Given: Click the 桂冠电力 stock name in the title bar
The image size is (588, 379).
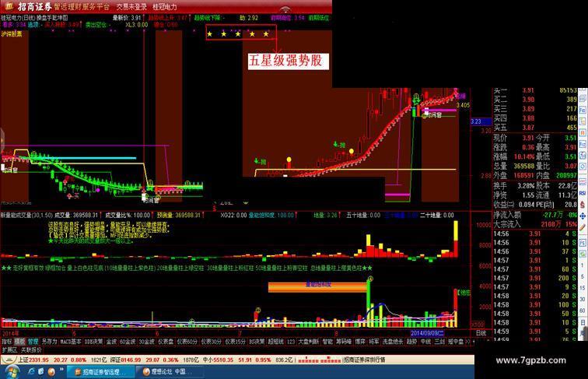Looking at the screenshot, I should point(165,7).
